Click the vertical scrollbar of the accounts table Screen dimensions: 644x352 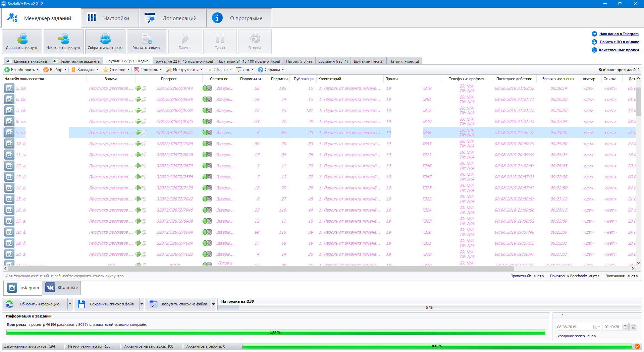click(638, 102)
